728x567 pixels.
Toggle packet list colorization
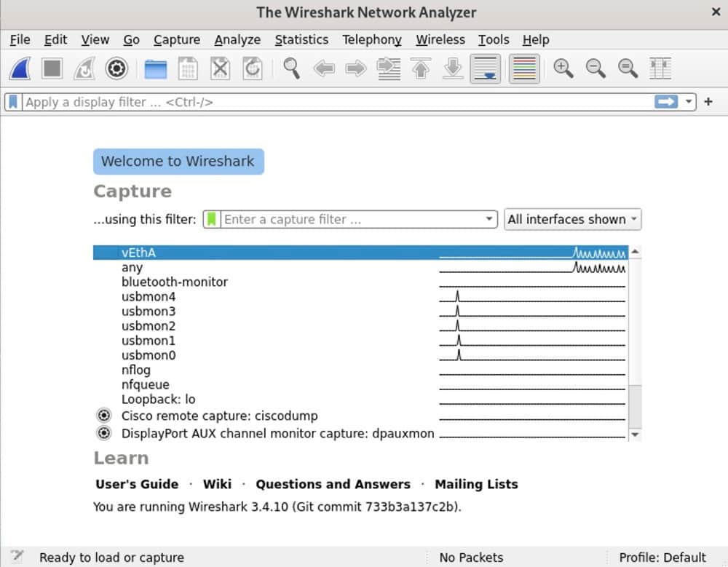[x=525, y=68]
